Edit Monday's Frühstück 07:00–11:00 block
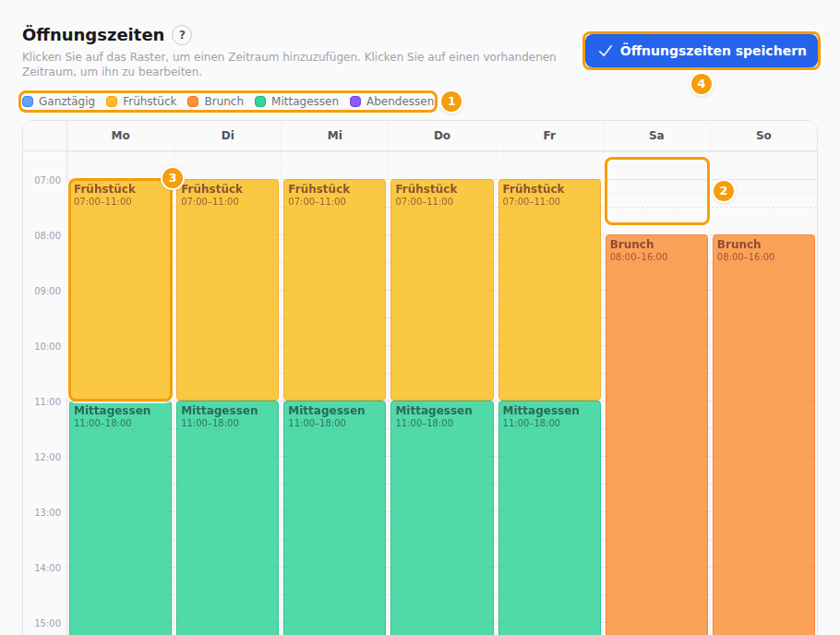The height and width of the screenshot is (635, 840). [121, 290]
